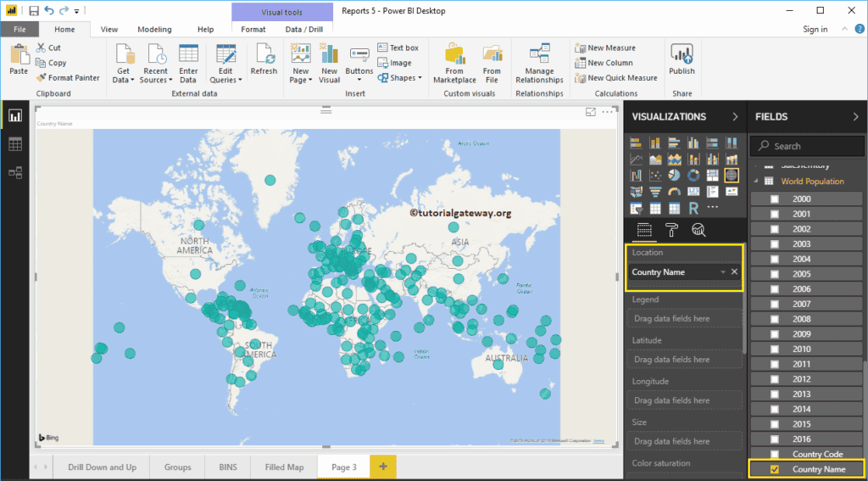
Task: Click the Sign in link
Action: [x=815, y=29]
